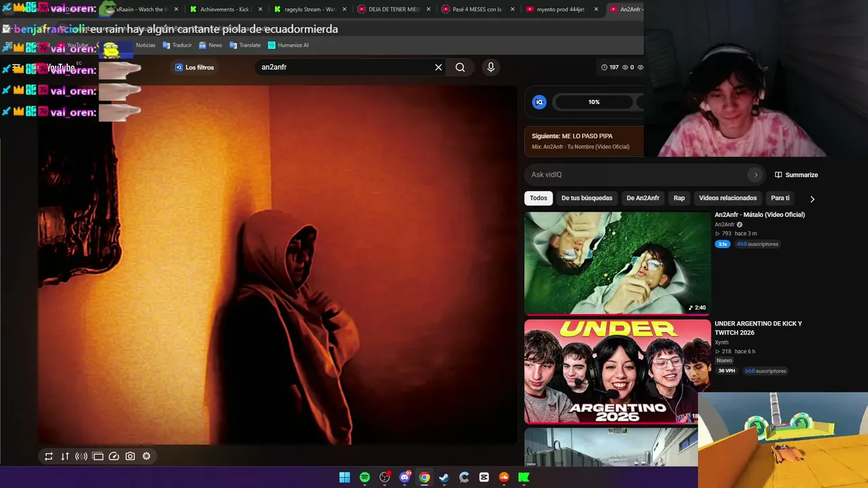This screenshot has width=868, height=488.
Task: Select the Para ti chip
Action: pos(780,198)
